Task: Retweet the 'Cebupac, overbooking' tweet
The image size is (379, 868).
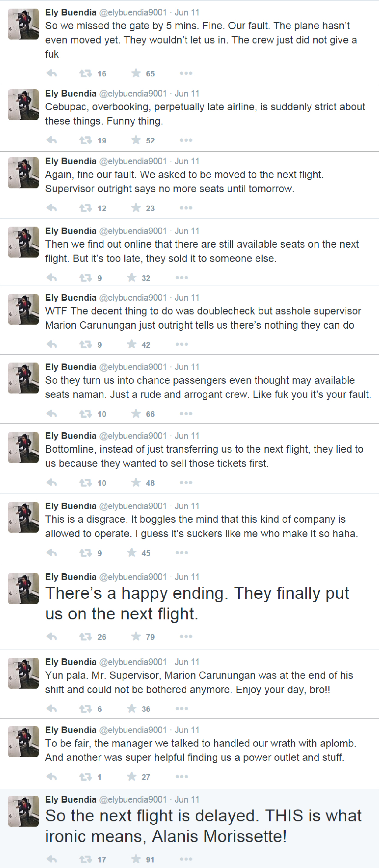Action: [85, 140]
